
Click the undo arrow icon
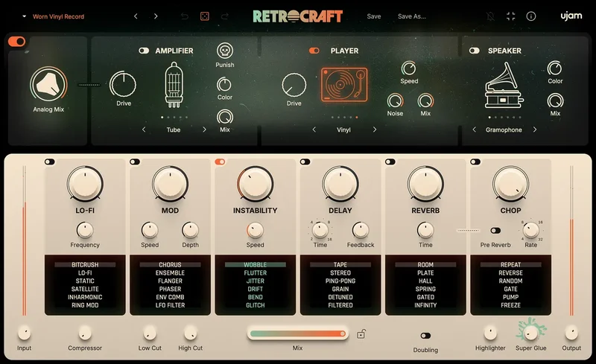(185, 16)
